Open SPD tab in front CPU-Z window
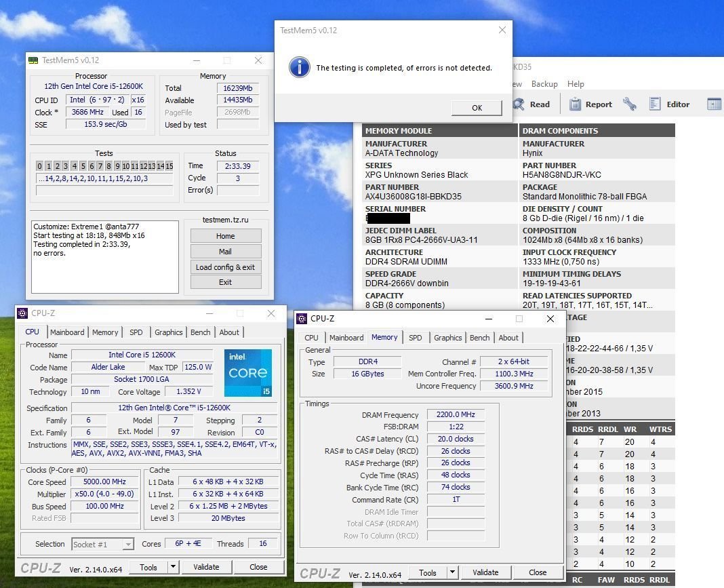Viewport: 724px width, 588px height. (416, 338)
